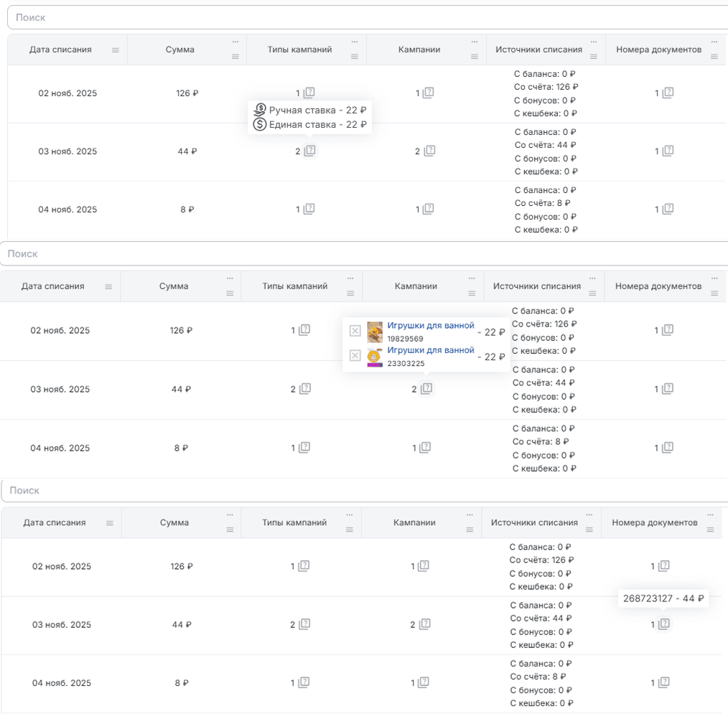This screenshot has width=728, height=714.
Task: Click the Единая ставка dollar icon in tooltip
Action: tap(259, 124)
